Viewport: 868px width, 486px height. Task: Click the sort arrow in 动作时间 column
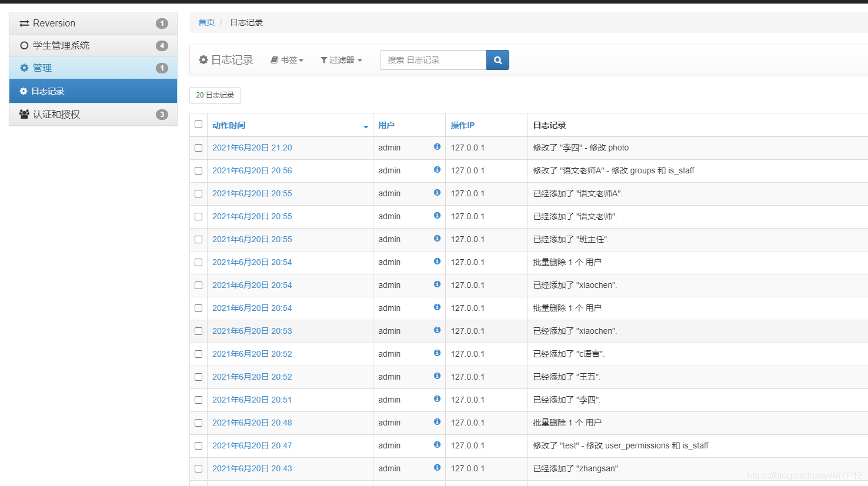(x=366, y=126)
